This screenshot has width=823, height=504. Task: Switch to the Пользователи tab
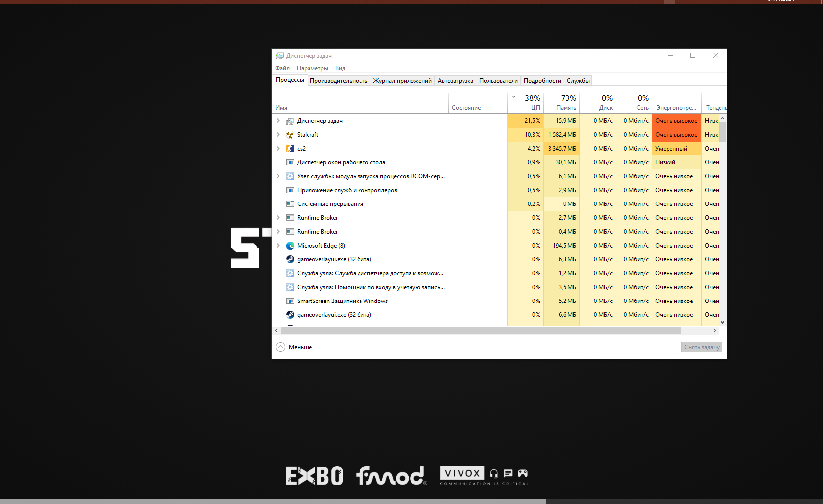pos(499,81)
